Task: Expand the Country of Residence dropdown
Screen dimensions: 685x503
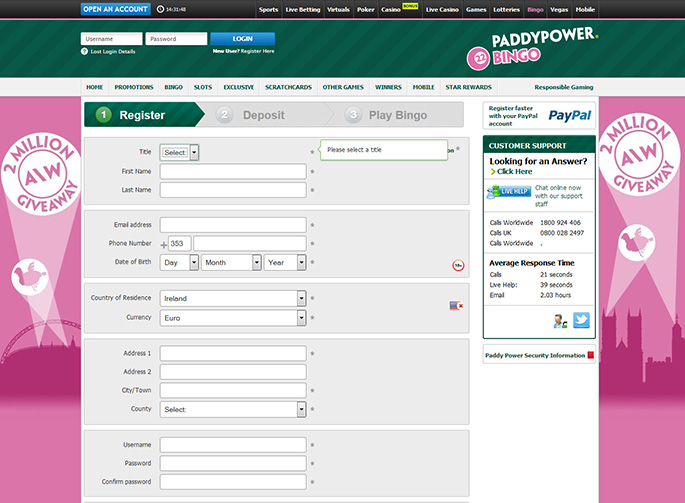Action: pos(233,298)
